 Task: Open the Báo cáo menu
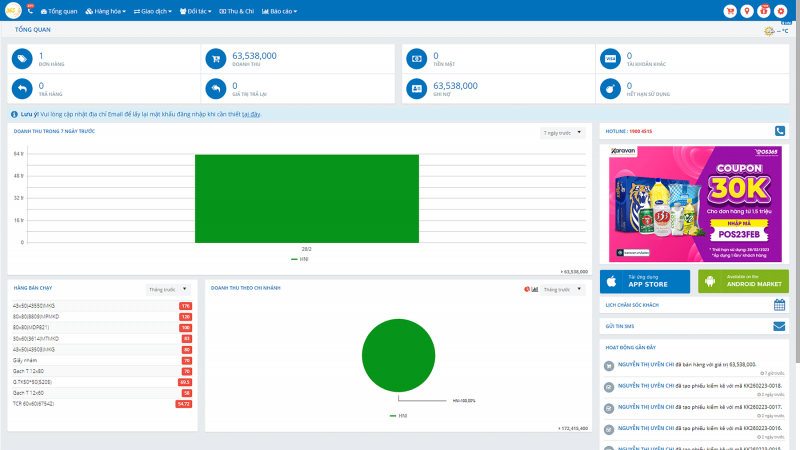click(x=279, y=11)
